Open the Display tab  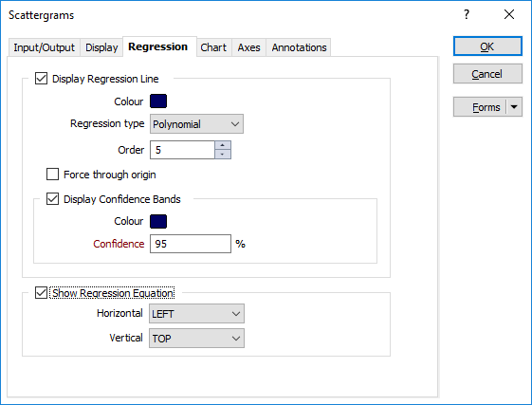(x=101, y=47)
